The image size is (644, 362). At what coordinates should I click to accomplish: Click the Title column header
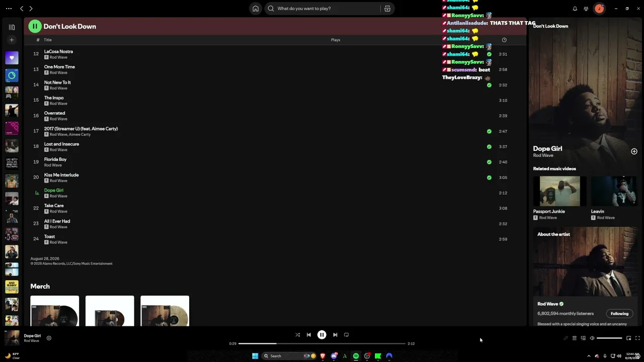pyautogui.click(x=48, y=40)
